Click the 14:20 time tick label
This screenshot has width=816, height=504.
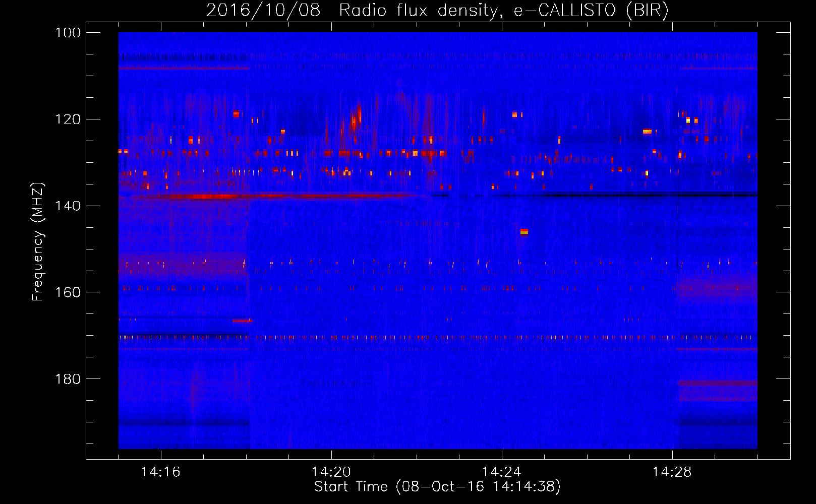click(331, 472)
